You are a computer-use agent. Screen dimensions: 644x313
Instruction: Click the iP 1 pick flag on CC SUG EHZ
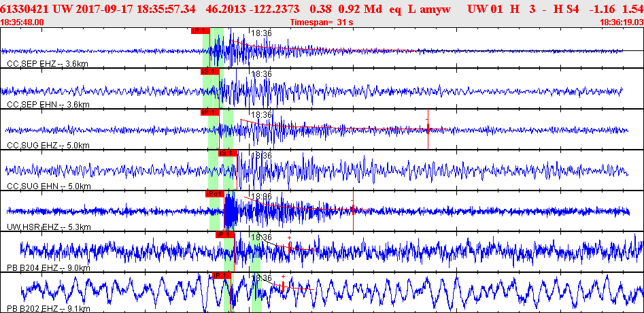[210, 112]
